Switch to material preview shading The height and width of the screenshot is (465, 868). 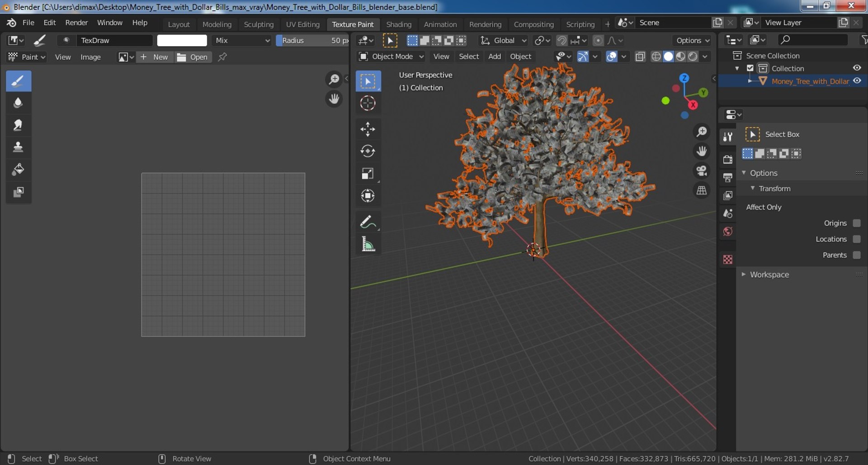680,57
